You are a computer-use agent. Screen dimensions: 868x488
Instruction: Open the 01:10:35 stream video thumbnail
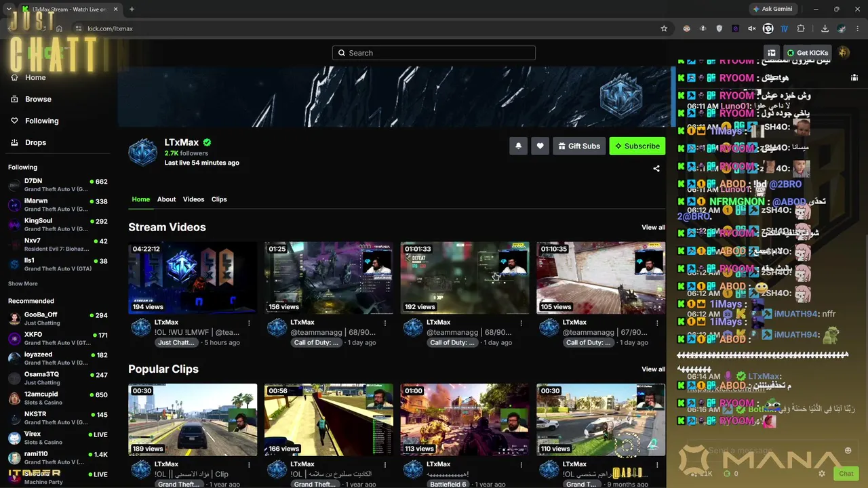coord(601,278)
